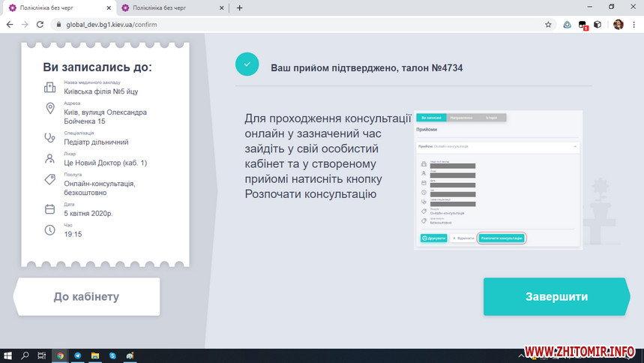
Task: Click the service price tag icon
Action: pos(50,180)
